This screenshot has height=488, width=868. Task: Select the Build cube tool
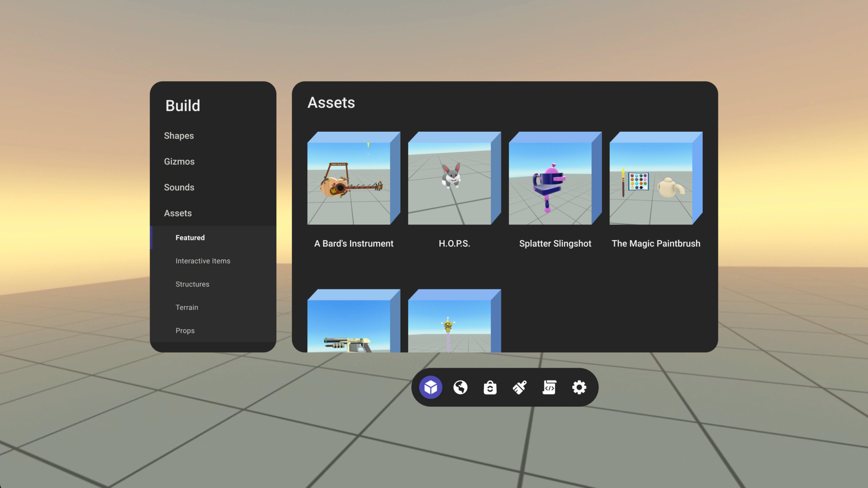click(431, 387)
